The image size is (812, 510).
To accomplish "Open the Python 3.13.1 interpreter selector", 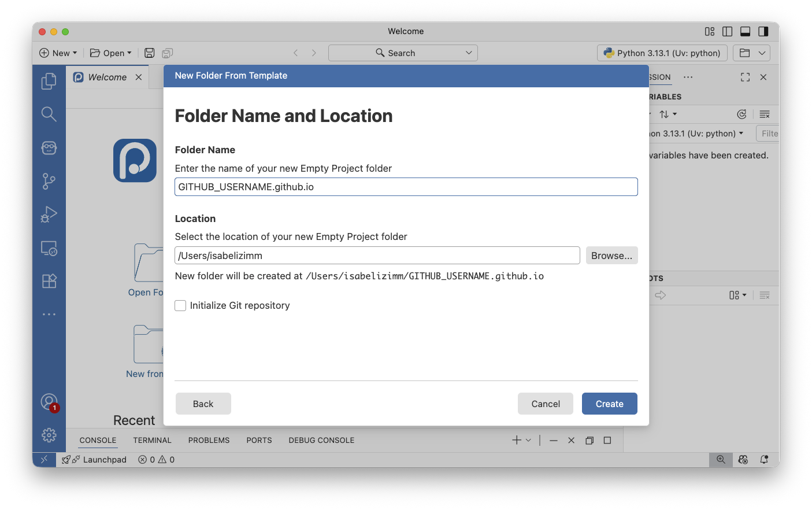I will click(x=662, y=53).
